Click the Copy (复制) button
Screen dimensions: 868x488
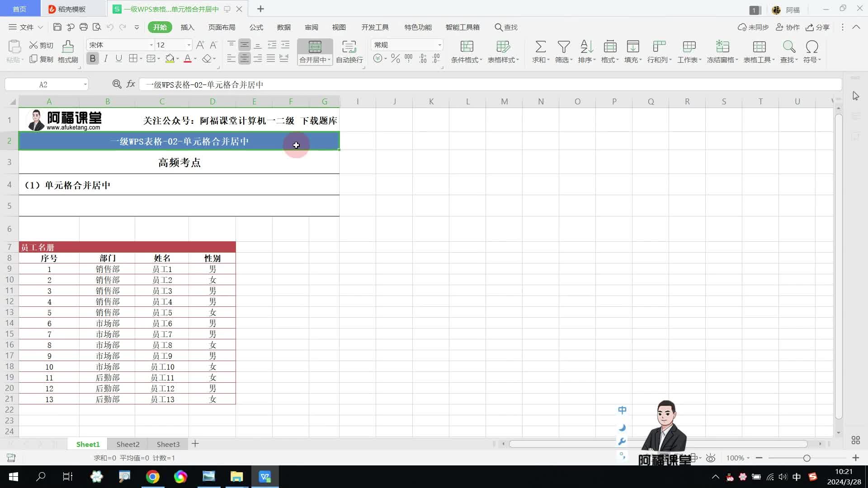(41, 59)
